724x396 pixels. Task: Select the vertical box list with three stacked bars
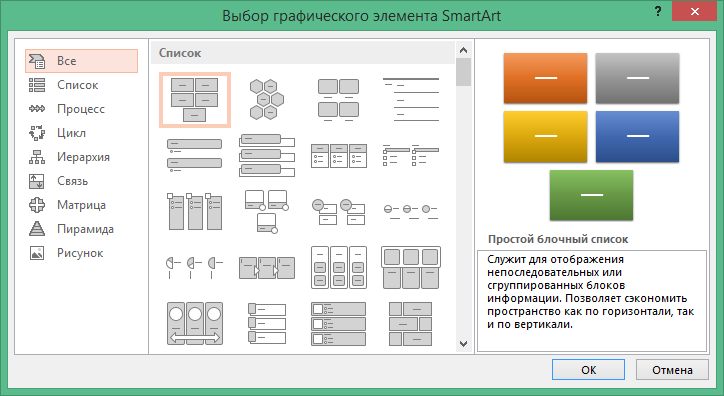[266, 156]
